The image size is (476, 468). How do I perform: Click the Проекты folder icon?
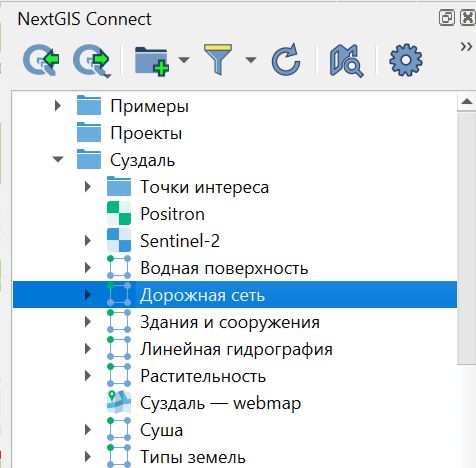(89, 132)
